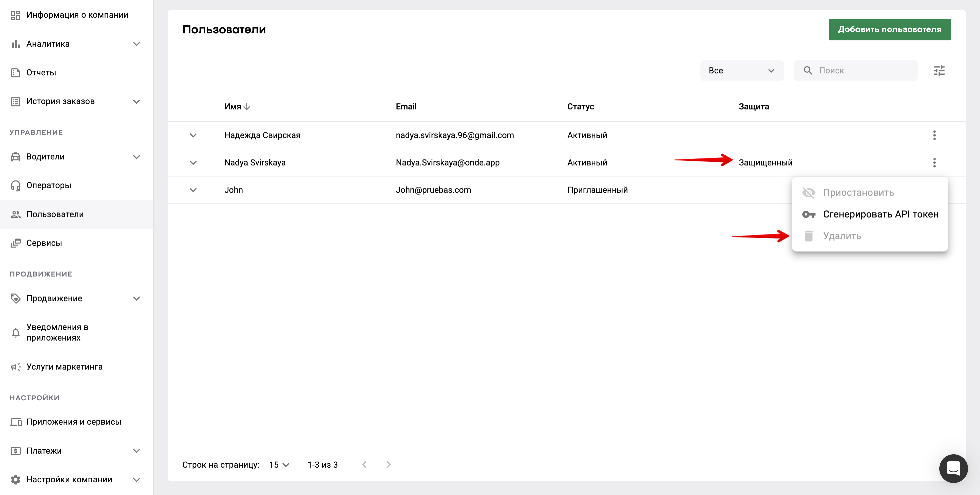The height and width of the screenshot is (495, 980).
Task: Open three-dot menu for Nadya Svirskaya
Action: (x=934, y=162)
